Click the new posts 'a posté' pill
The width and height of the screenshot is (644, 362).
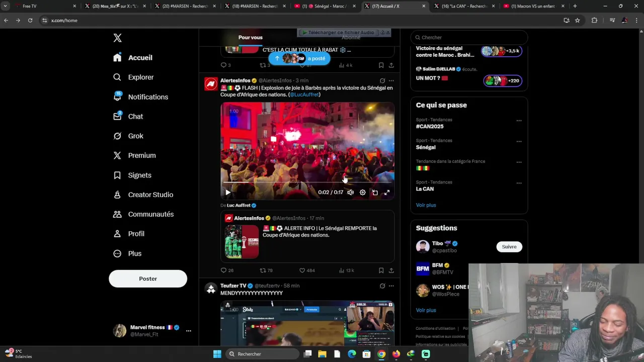coord(299,58)
